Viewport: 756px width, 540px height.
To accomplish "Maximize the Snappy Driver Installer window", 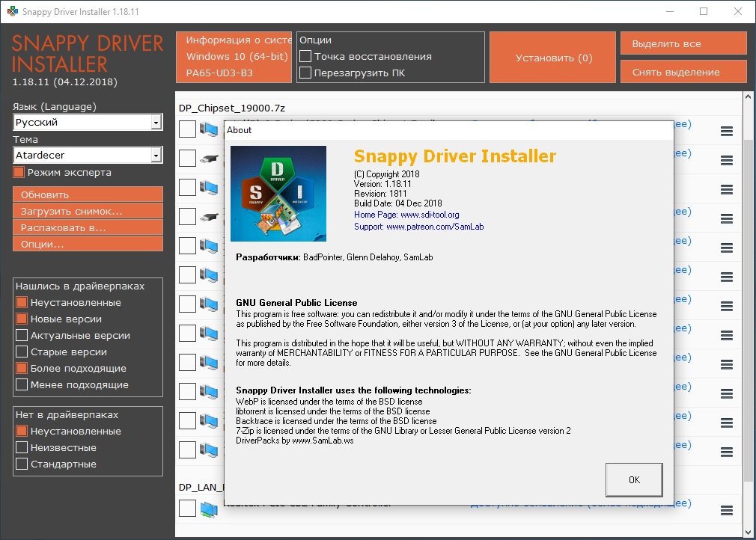I will (x=704, y=11).
